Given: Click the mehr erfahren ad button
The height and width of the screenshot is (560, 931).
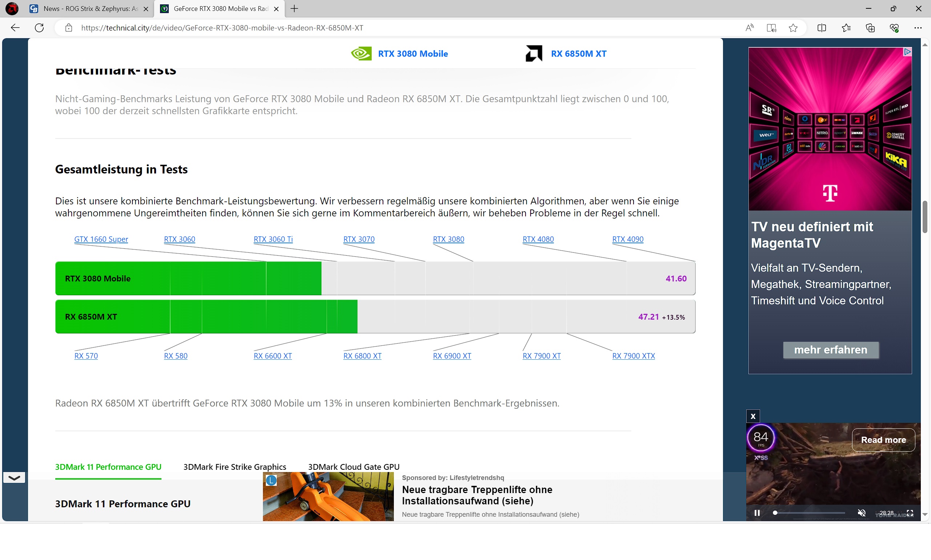Looking at the screenshot, I should pos(830,349).
